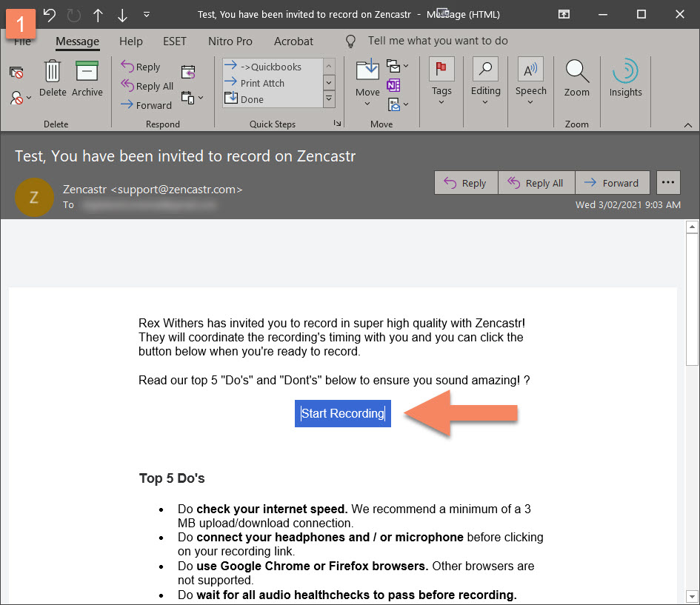Go to next item with down arrow
The image size is (700, 605).
click(122, 15)
